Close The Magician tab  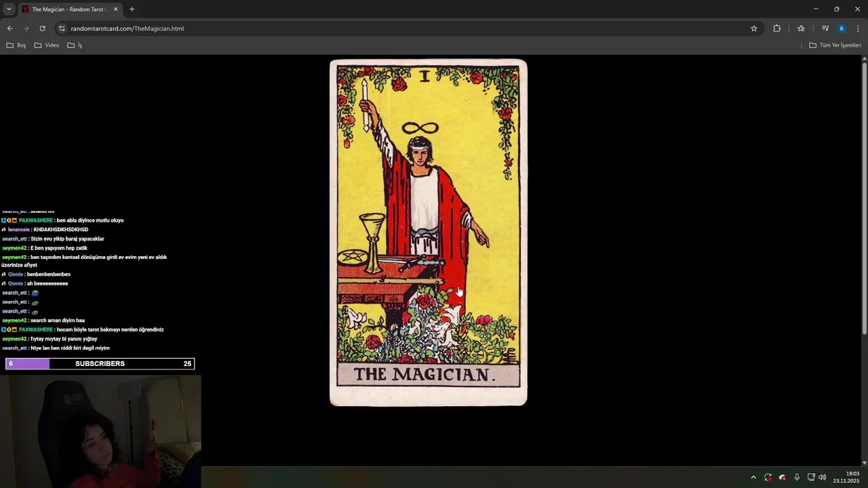(115, 9)
